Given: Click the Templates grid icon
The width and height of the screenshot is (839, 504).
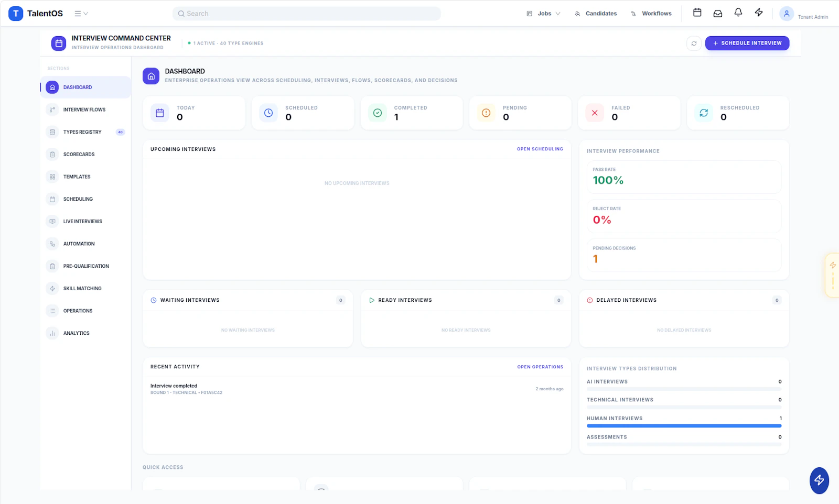Looking at the screenshot, I should pos(52,177).
